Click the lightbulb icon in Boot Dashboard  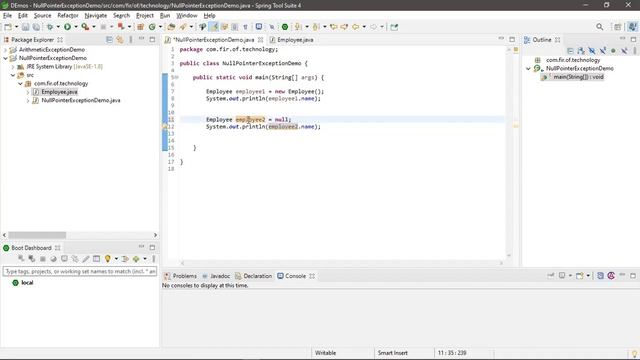[x=107, y=259]
